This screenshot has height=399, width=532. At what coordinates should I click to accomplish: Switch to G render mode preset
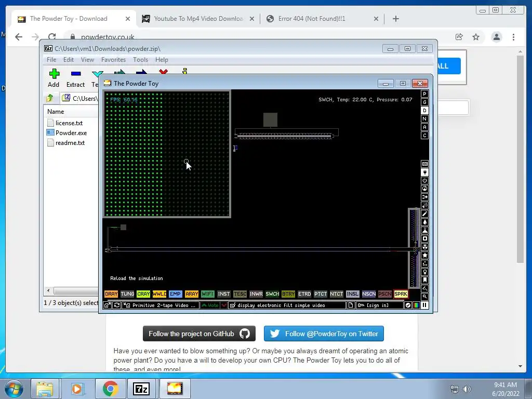[x=424, y=102]
